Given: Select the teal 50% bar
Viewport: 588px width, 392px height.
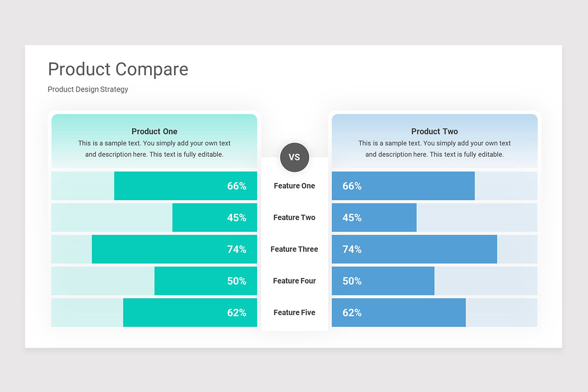Looking at the screenshot, I should (206, 281).
